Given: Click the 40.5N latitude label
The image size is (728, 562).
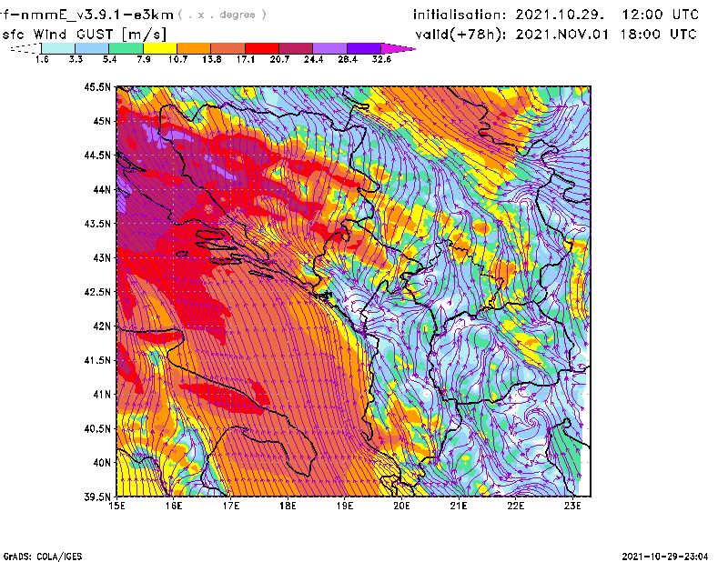Looking at the screenshot, I should click(97, 428).
